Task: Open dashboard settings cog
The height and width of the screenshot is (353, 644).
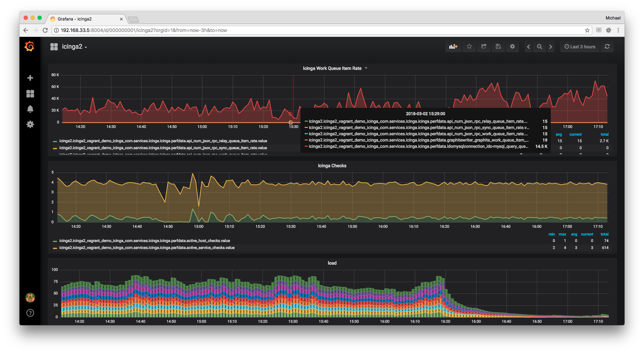Action: coord(513,47)
